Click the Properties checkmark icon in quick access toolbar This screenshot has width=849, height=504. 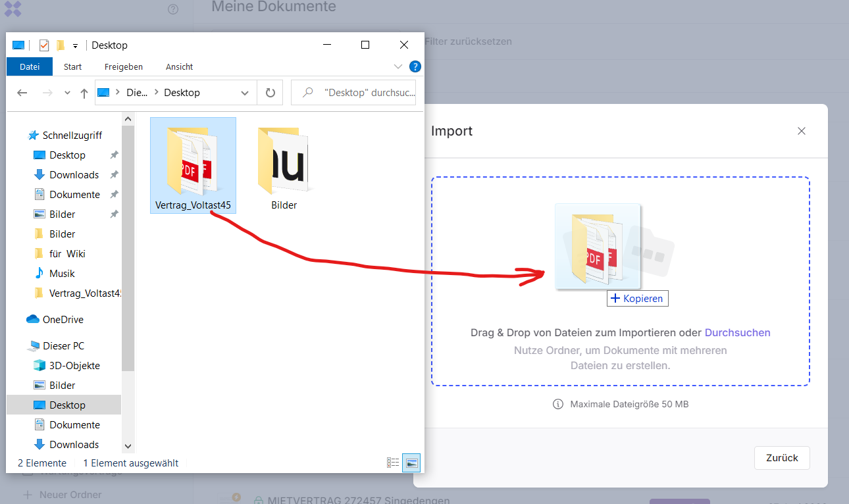44,45
